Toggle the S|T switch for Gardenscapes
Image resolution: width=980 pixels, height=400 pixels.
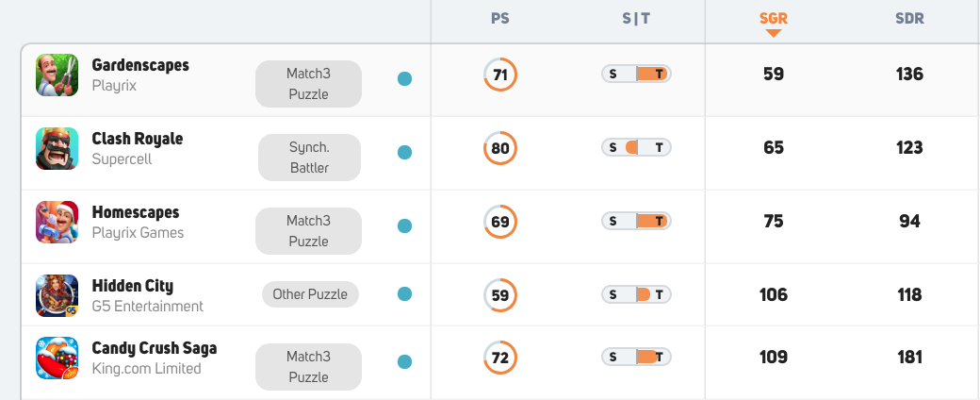636,74
